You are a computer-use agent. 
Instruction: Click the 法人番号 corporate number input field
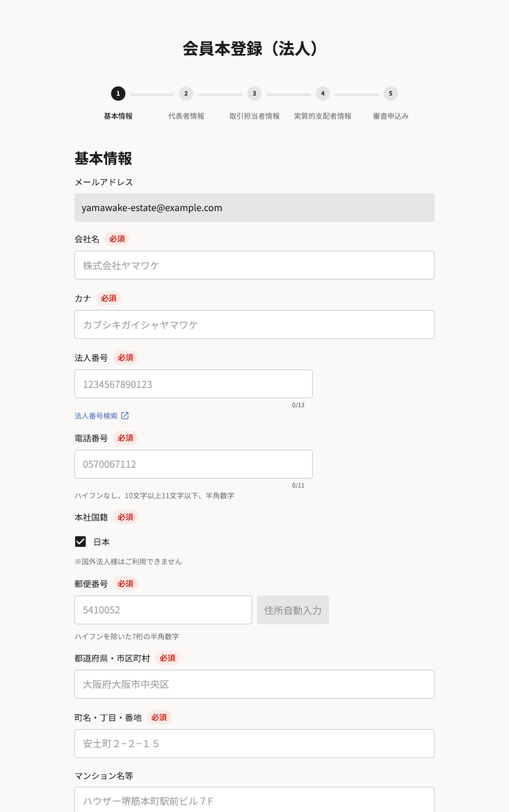click(x=193, y=383)
